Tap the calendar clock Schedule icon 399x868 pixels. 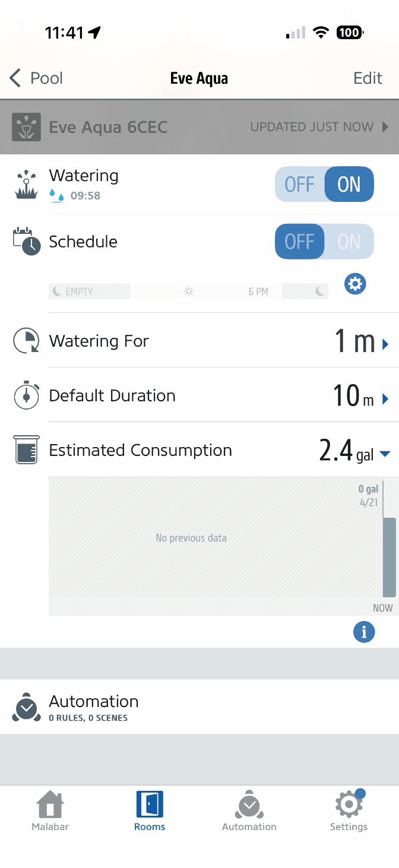pos(26,241)
